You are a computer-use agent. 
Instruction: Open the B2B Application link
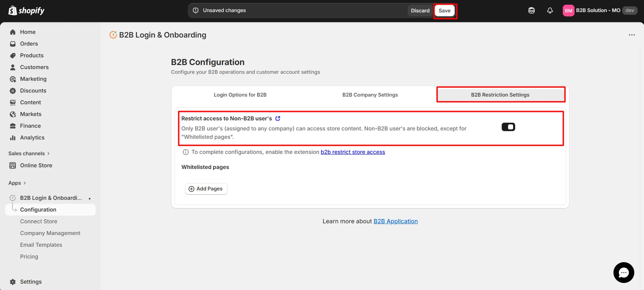tap(396, 221)
